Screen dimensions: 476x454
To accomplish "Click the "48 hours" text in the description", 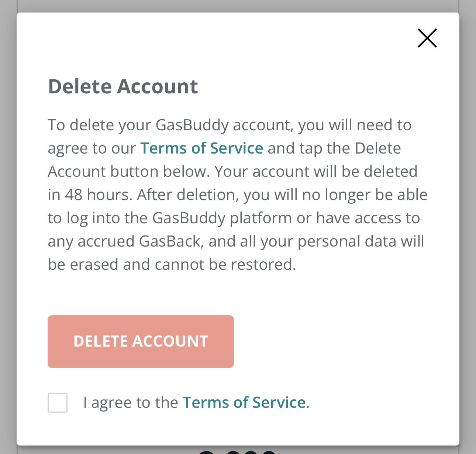I will [x=98, y=195].
